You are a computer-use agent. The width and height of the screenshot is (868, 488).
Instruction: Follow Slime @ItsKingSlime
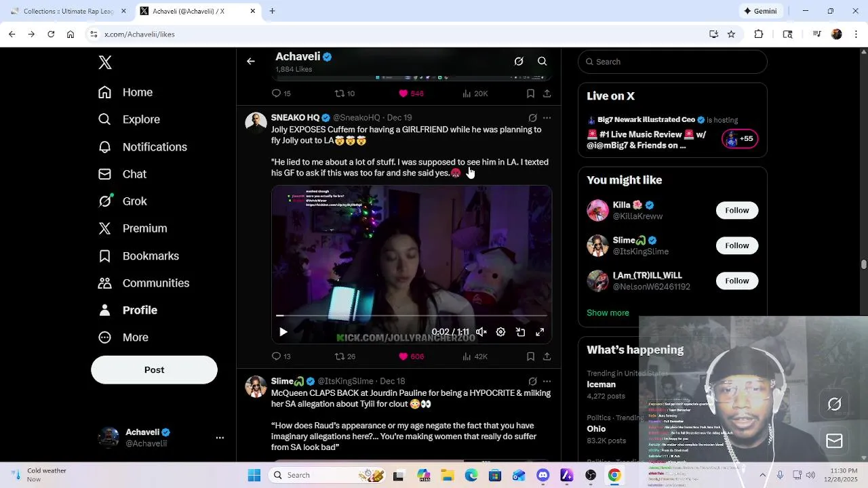737,246
